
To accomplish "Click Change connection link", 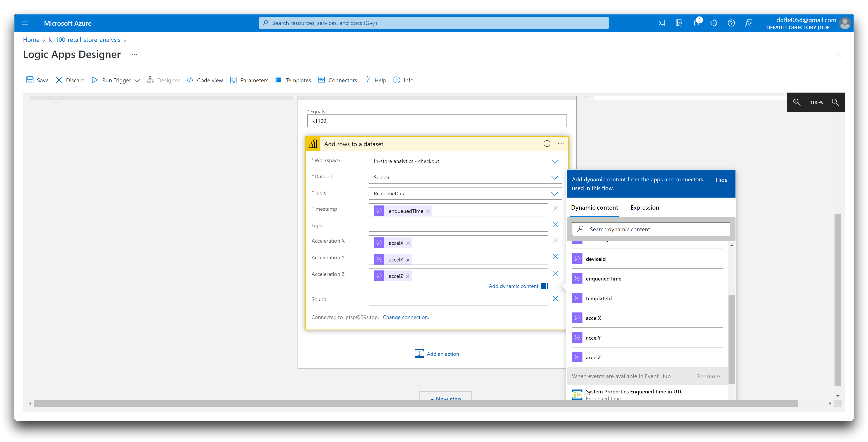I will (405, 317).
